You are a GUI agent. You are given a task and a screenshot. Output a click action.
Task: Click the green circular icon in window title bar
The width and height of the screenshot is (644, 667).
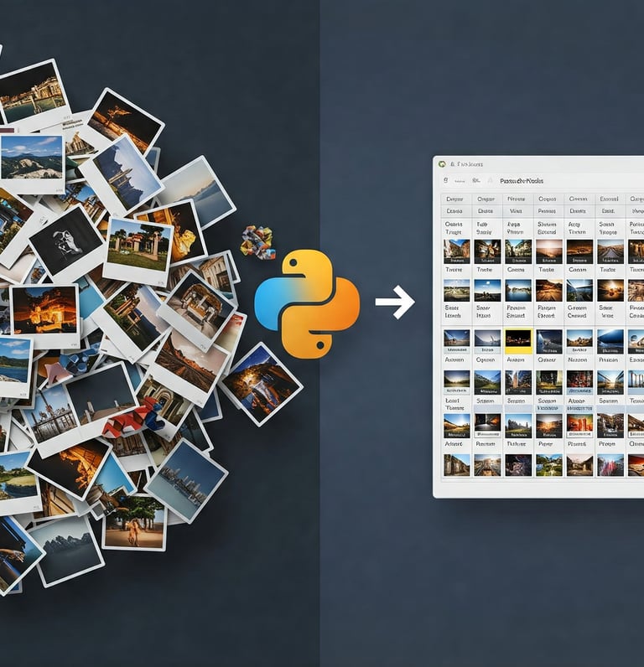coord(442,163)
